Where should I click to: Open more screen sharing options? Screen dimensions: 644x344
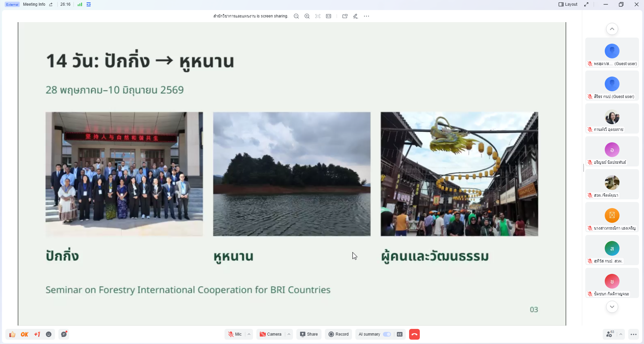coord(366,16)
